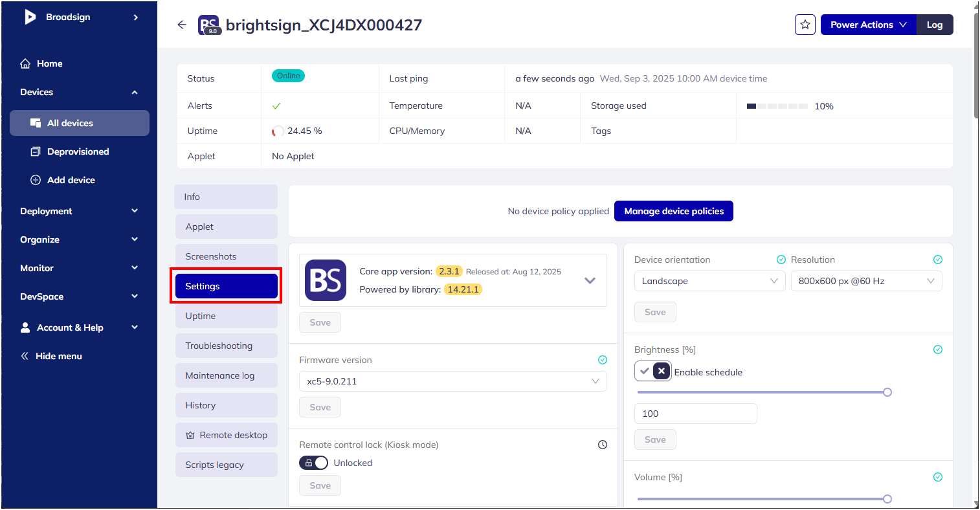
Task: Click Save under Firmware version
Action: pos(320,407)
